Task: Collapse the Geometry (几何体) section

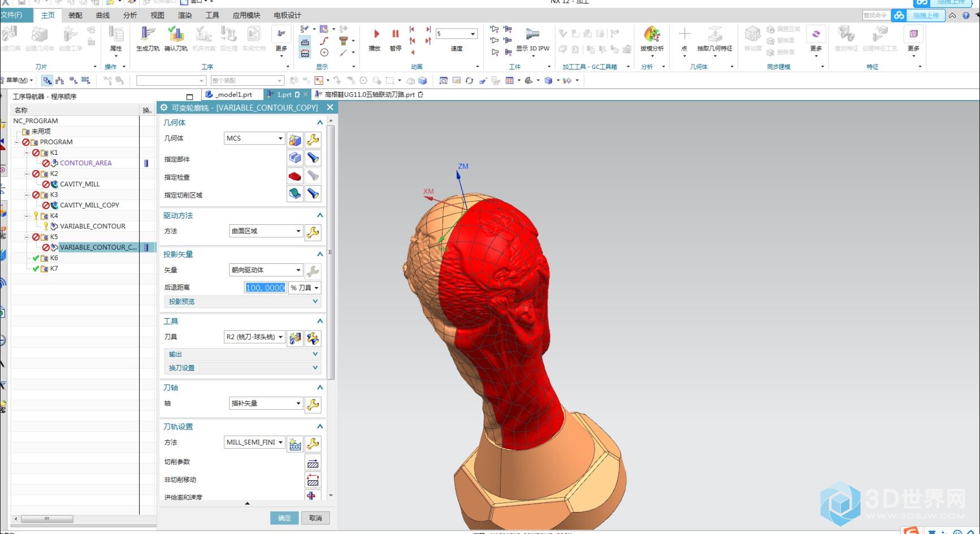Action: point(320,123)
